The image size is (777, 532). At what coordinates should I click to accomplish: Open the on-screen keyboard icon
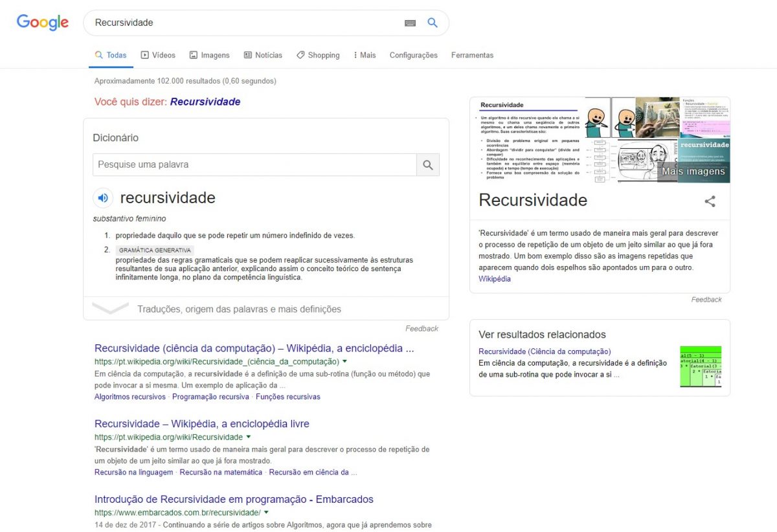click(410, 23)
